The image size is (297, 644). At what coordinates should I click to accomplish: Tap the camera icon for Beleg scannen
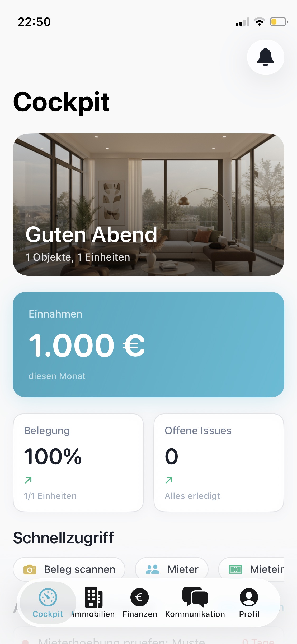(x=30, y=569)
